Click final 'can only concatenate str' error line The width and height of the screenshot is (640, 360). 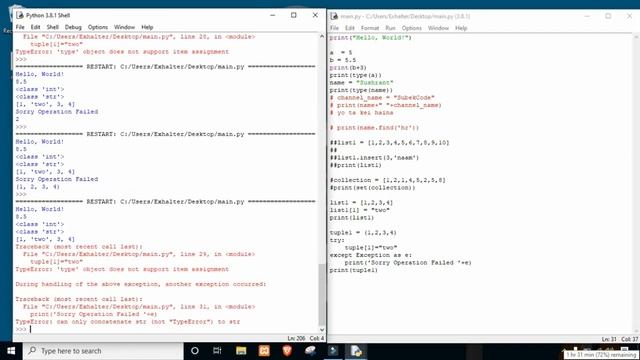click(128, 322)
